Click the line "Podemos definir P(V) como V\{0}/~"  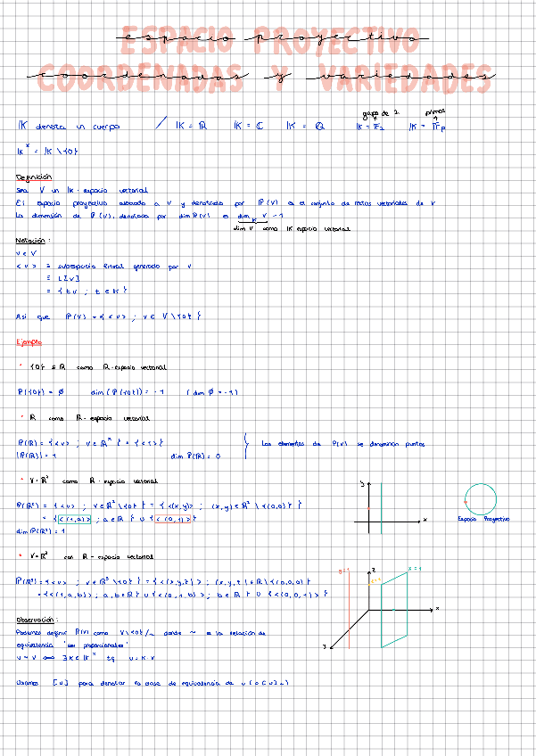[140, 633]
